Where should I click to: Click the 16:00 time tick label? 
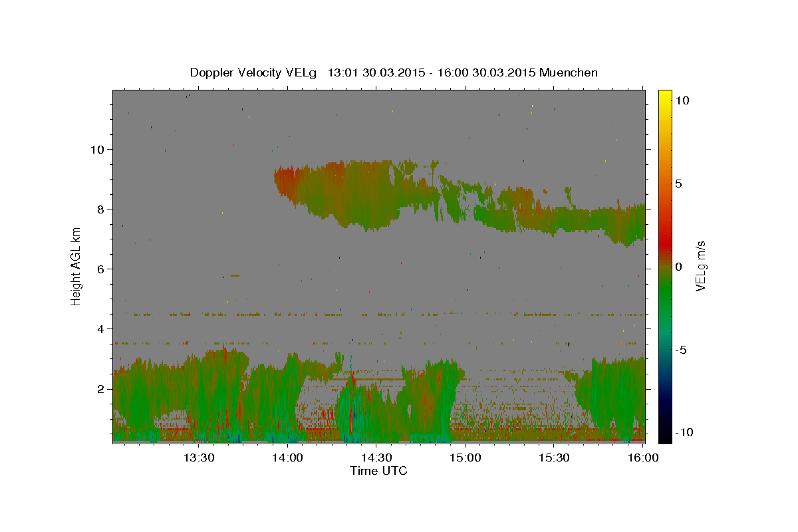(644, 458)
